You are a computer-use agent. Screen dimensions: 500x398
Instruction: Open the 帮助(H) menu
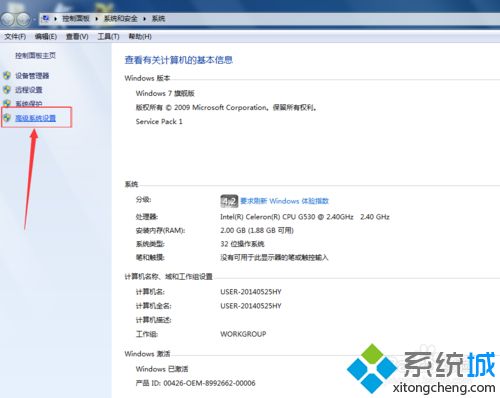pyautogui.click(x=140, y=36)
